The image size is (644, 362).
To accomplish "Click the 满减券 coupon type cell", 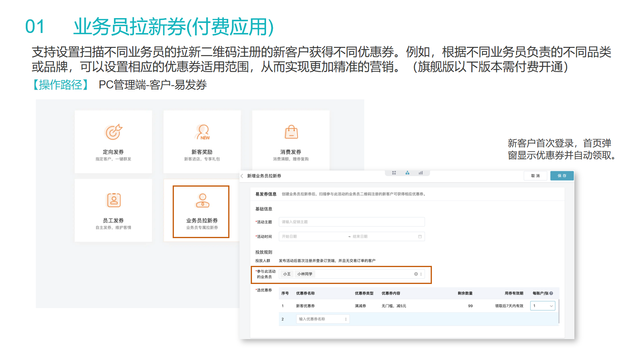I will point(360,306).
